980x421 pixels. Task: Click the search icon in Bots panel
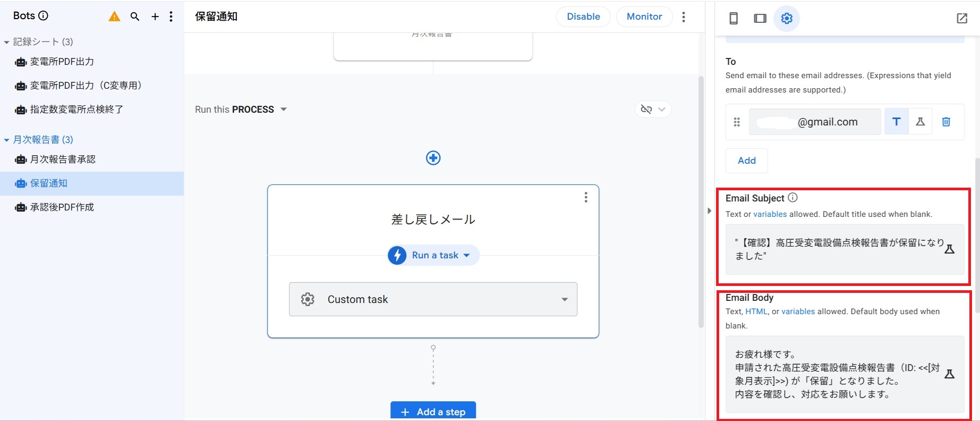135,16
